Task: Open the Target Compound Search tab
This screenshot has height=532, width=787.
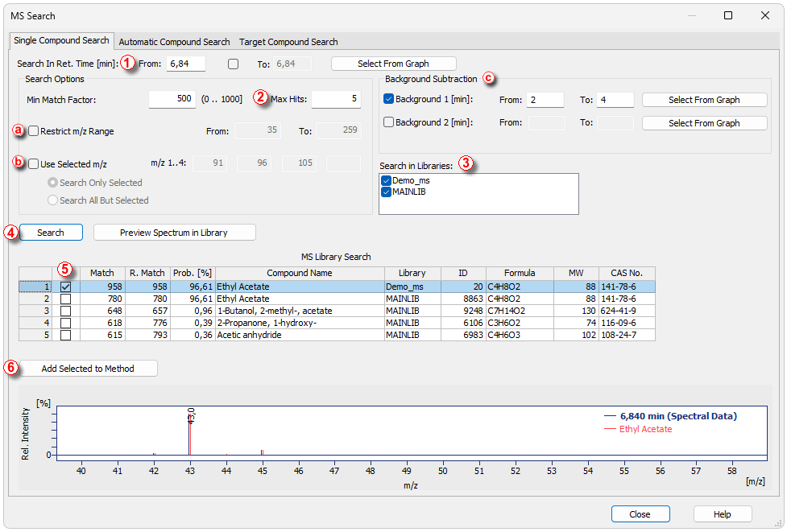Action: (288, 42)
